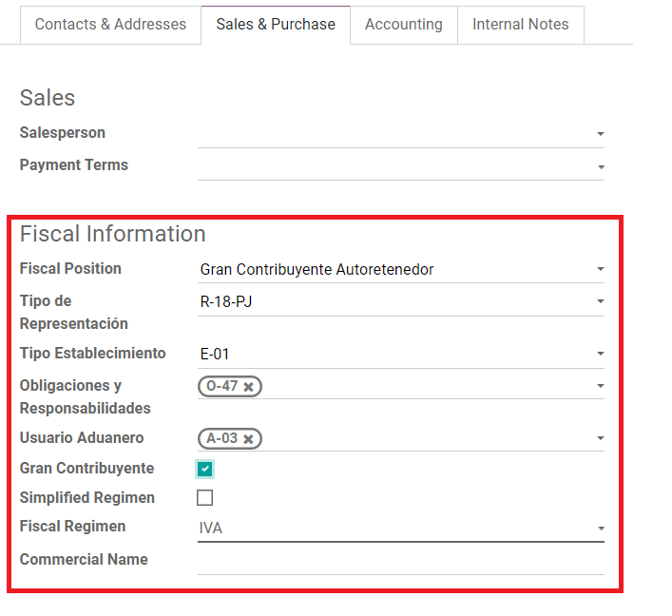Uncheck the Gran Contribuyente checkbox
672x616 pixels.
click(205, 469)
